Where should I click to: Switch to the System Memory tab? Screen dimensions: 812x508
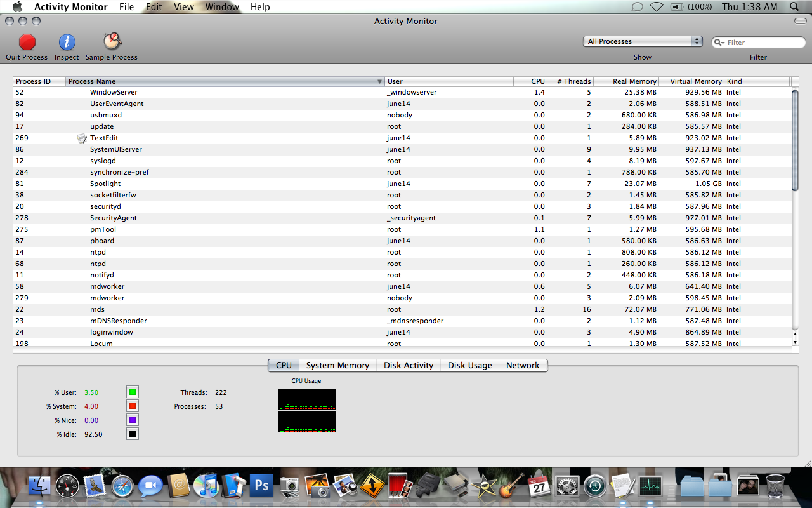337,365
